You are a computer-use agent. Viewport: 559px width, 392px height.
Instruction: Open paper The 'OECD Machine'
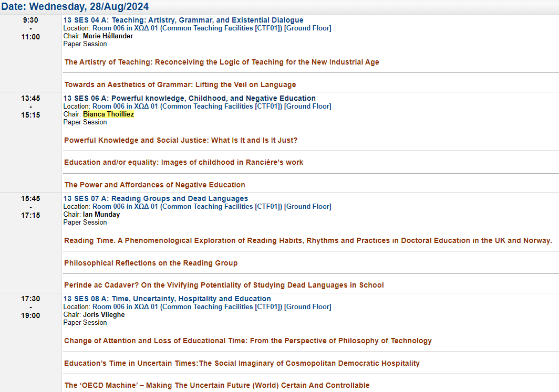click(217, 385)
